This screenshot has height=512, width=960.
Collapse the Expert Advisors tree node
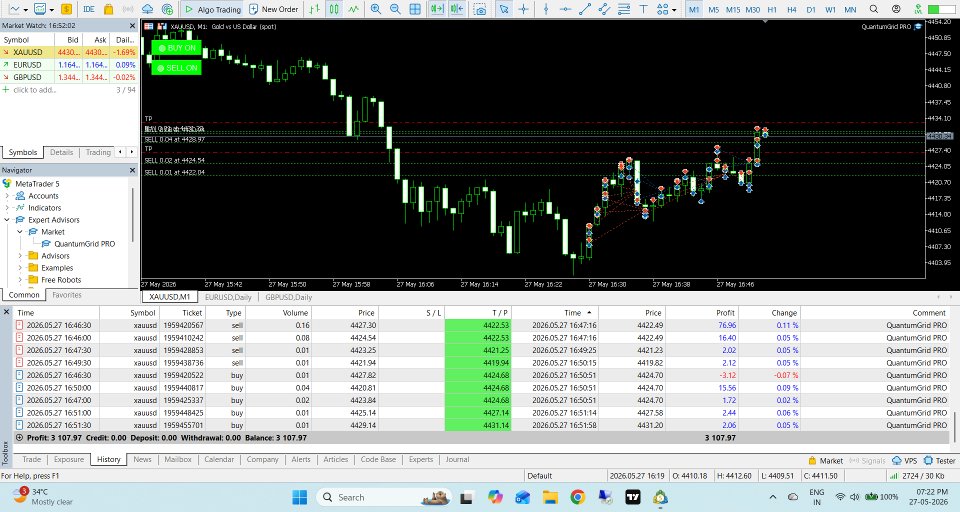tap(7, 220)
